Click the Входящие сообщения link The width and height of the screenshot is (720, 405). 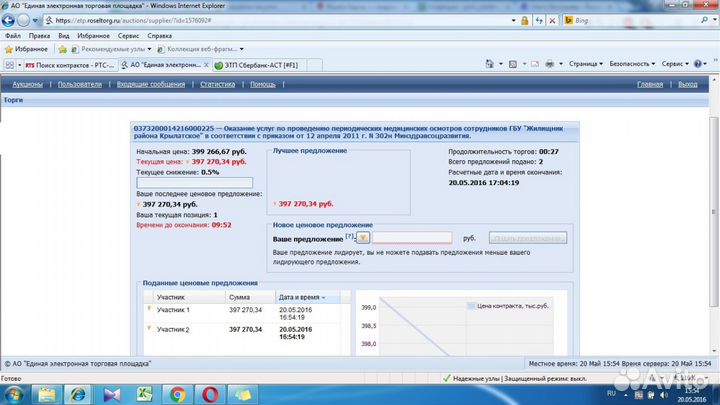(x=148, y=85)
